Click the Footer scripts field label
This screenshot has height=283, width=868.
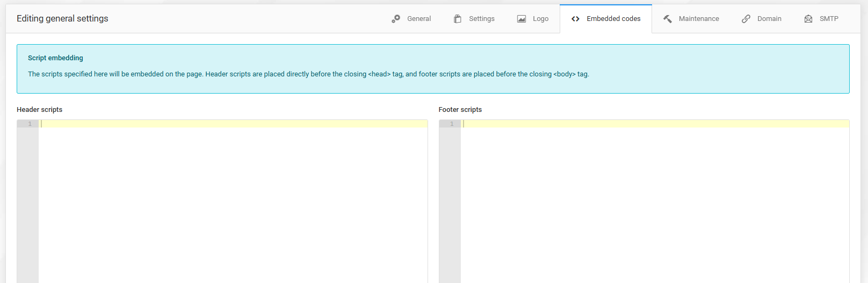click(x=460, y=110)
